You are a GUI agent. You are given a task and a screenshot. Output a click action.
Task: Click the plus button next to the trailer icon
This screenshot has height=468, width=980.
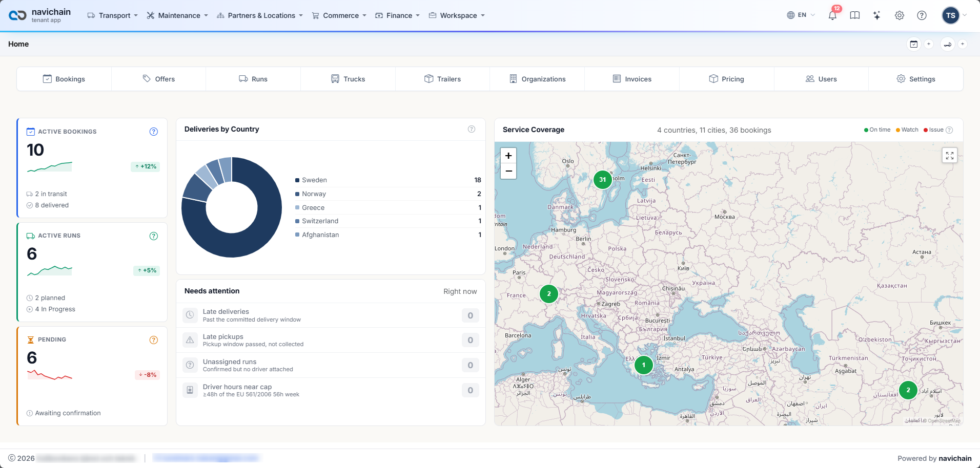(x=963, y=44)
